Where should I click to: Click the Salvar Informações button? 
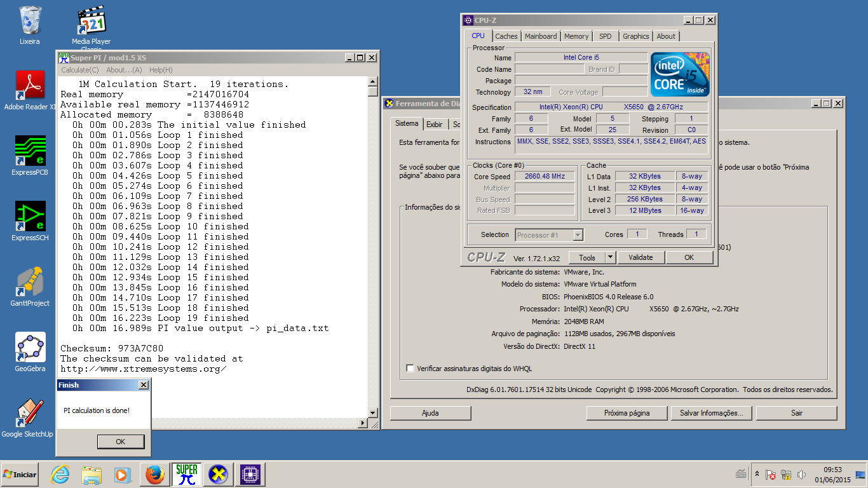pos(711,413)
